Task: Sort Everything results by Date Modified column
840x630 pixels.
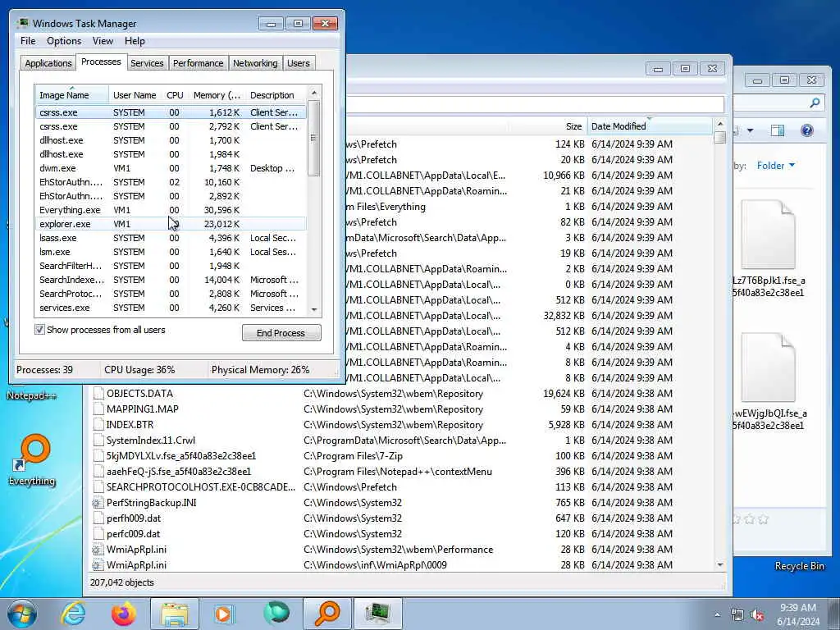Action: pyautogui.click(x=650, y=126)
